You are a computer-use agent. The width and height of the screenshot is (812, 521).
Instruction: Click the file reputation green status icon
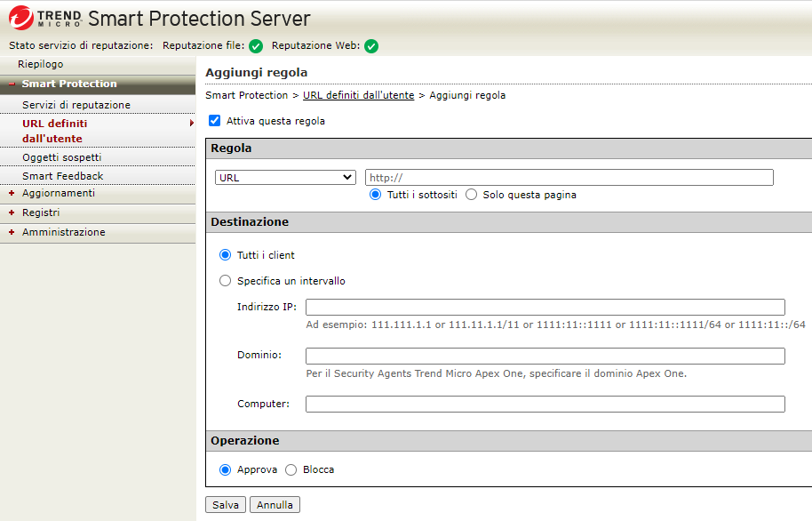click(x=256, y=46)
